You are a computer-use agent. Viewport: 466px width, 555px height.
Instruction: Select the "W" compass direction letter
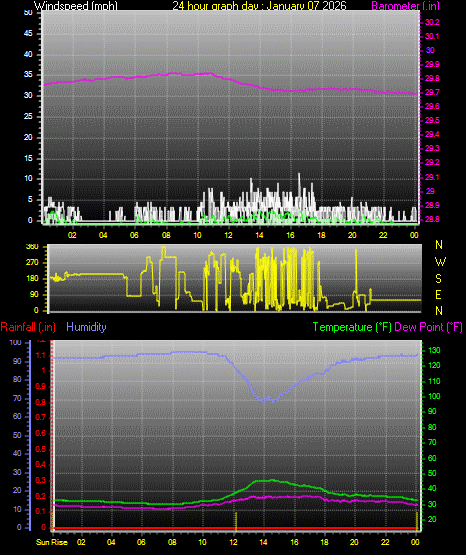pos(440,262)
